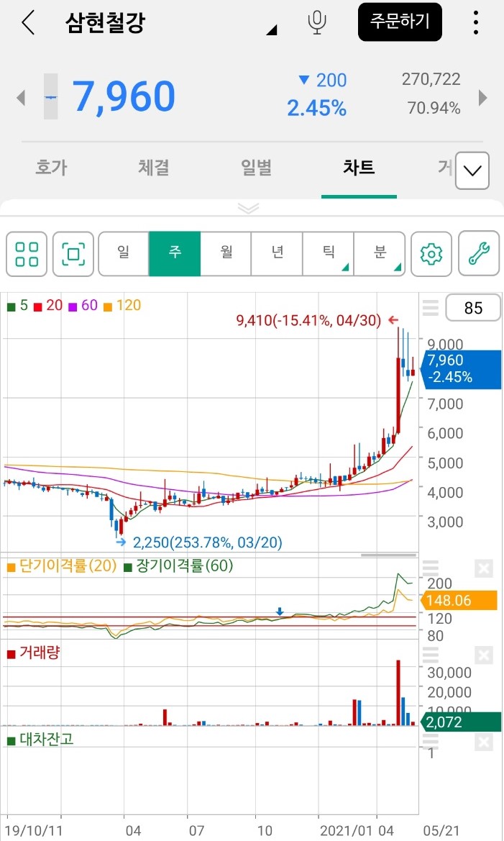Tap the gray chart scroll bar
The image size is (504, 841).
[389, 555]
